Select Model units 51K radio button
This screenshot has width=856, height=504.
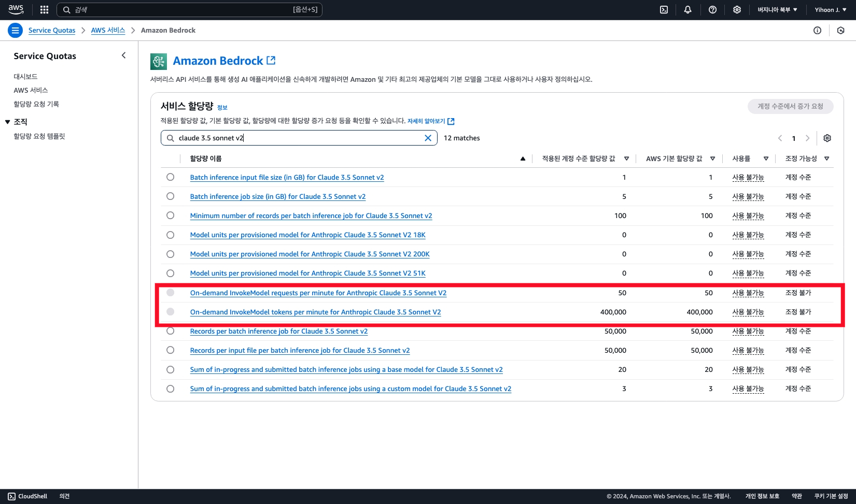(170, 273)
